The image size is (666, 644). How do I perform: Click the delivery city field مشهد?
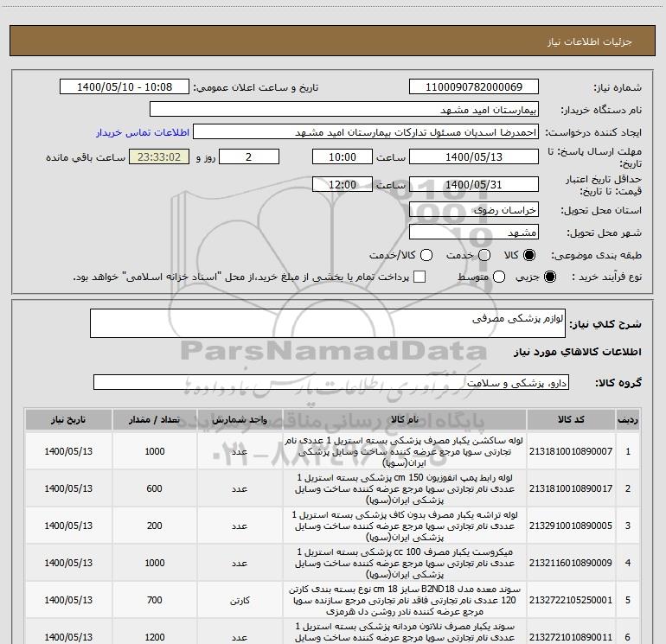click(x=474, y=232)
